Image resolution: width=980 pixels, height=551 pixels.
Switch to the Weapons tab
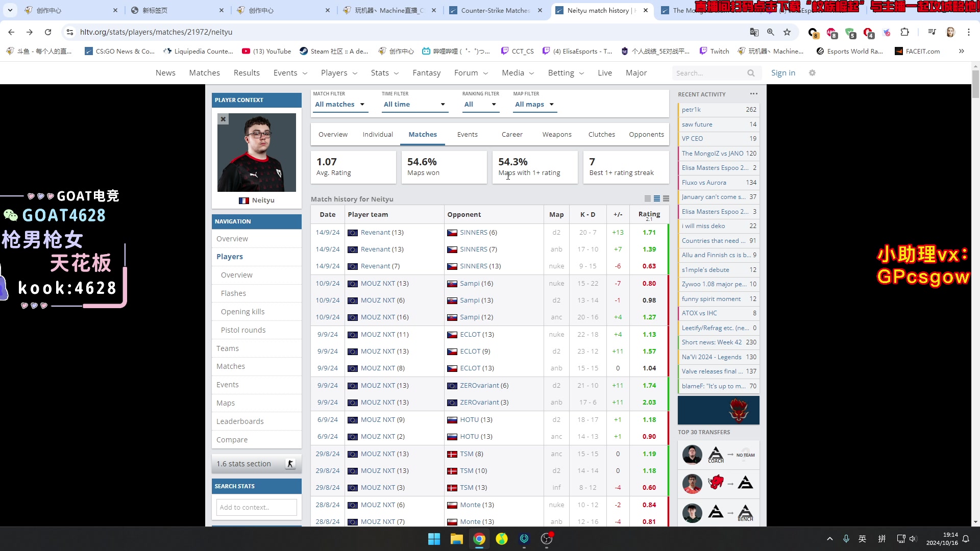(557, 134)
